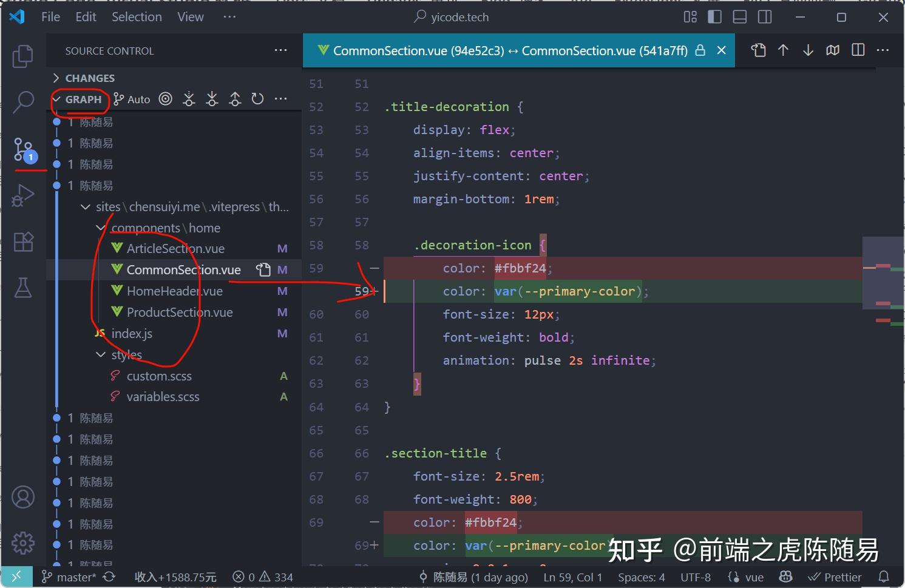
Task: Click the errors and warnings counter
Action: tap(262, 576)
